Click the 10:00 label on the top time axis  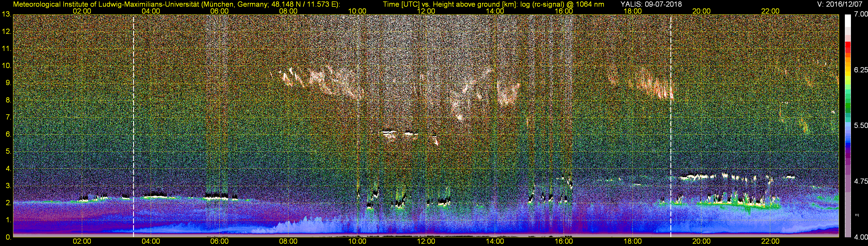(x=357, y=11)
